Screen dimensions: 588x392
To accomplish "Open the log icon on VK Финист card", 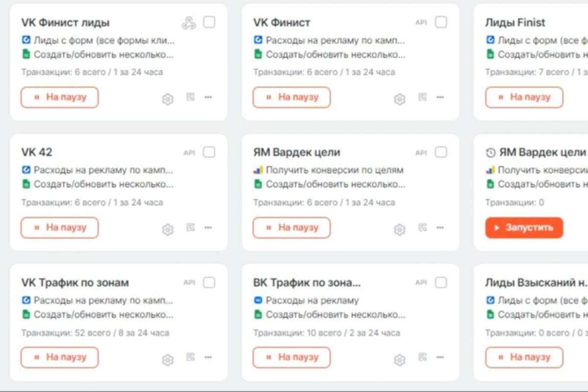I will coord(422,97).
